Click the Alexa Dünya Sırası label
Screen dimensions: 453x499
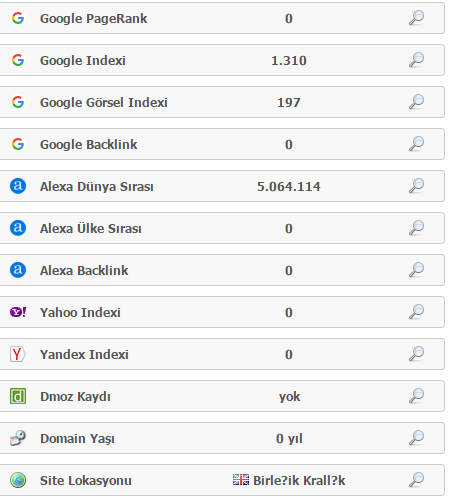97,187
